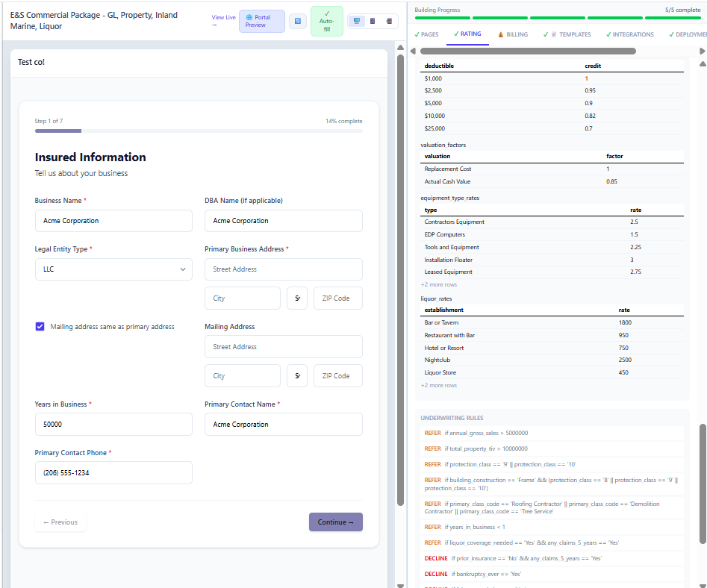Switch to tablet preview mode

pos(371,21)
